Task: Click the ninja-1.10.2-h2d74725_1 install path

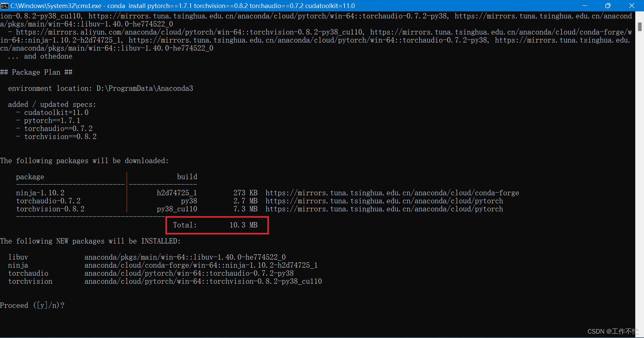Action: (x=201, y=265)
